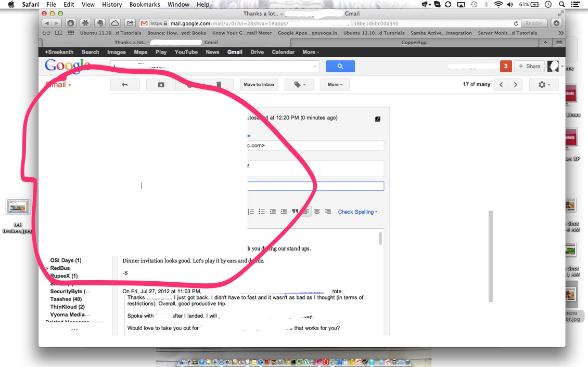
Task: Open the More actions dropdown in the Gmail toolbar
Action: 335,85
